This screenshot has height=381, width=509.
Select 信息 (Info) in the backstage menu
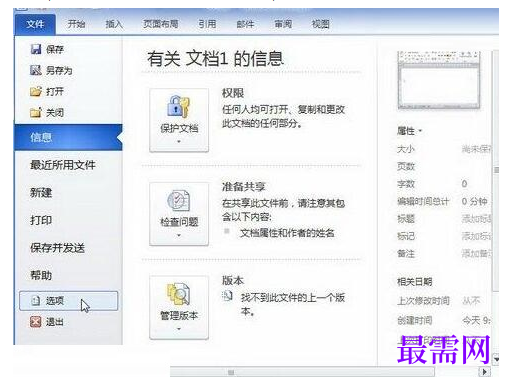(68, 137)
